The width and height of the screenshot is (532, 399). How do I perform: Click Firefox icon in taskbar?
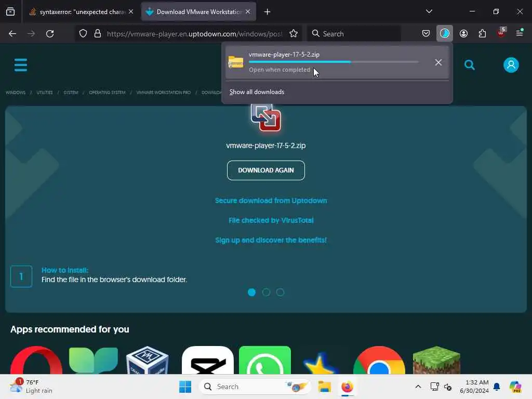pos(347,387)
